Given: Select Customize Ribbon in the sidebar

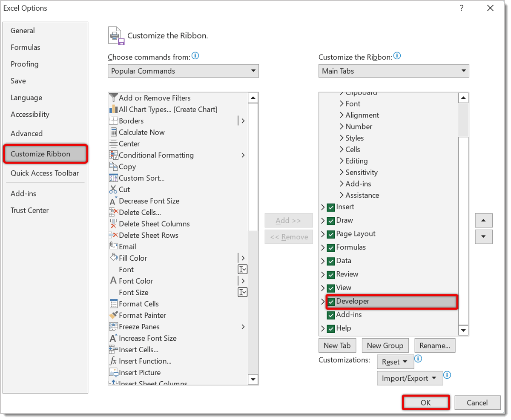Looking at the screenshot, I should pyautogui.click(x=45, y=154).
